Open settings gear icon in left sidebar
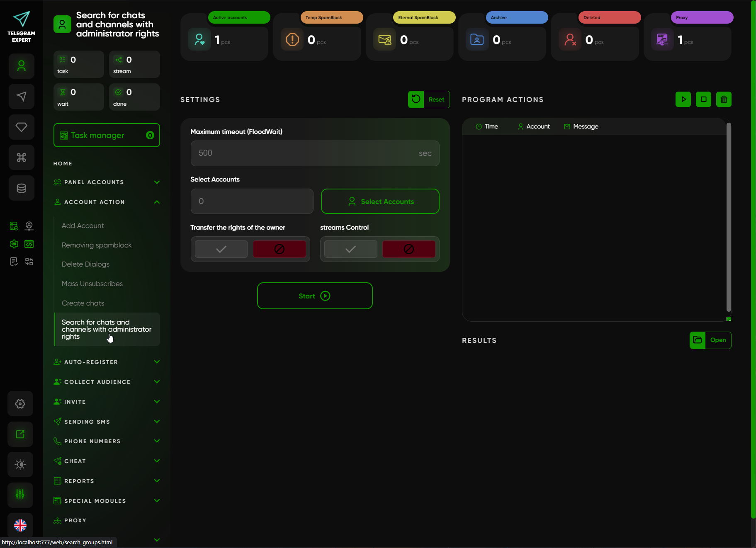 [20, 404]
